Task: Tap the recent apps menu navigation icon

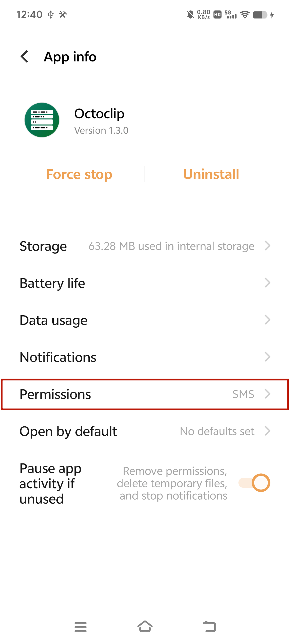Action: [81, 627]
